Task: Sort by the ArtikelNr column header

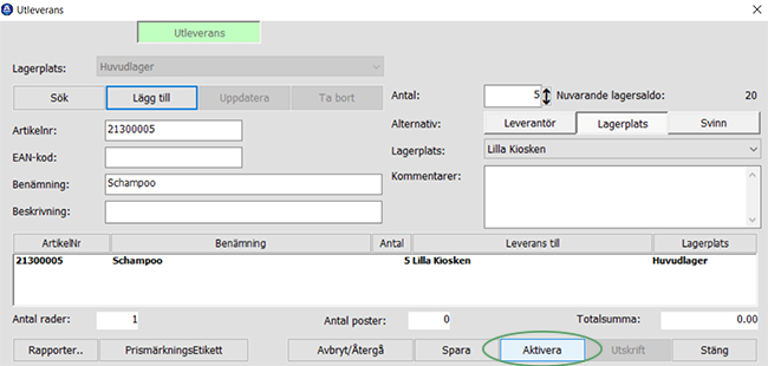Action: point(62,244)
